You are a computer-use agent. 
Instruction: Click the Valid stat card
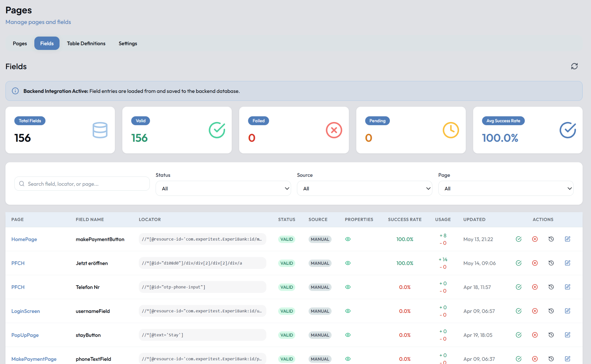(x=177, y=130)
